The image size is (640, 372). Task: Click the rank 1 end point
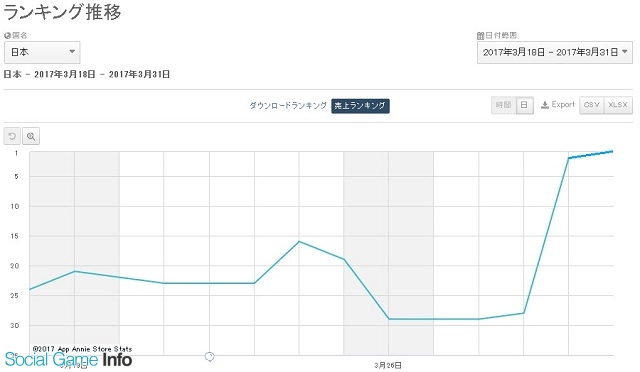tap(612, 151)
